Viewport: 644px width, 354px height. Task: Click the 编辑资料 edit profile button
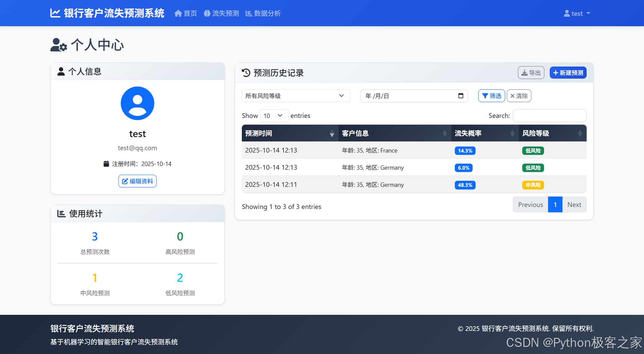(x=137, y=181)
